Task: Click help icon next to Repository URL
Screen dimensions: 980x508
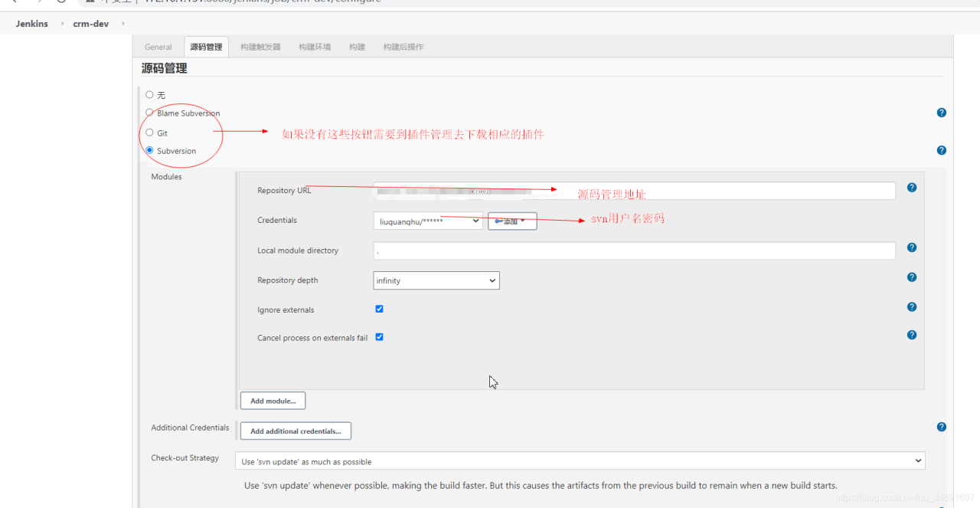Action: point(911,188)
